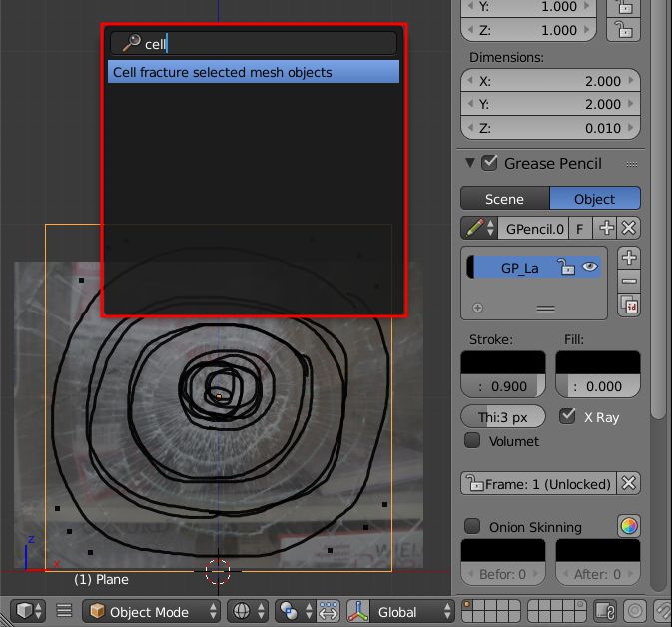Switch Grease Pencil source to Object
This screenshot has width=672, height=627.
coord(595,199)
